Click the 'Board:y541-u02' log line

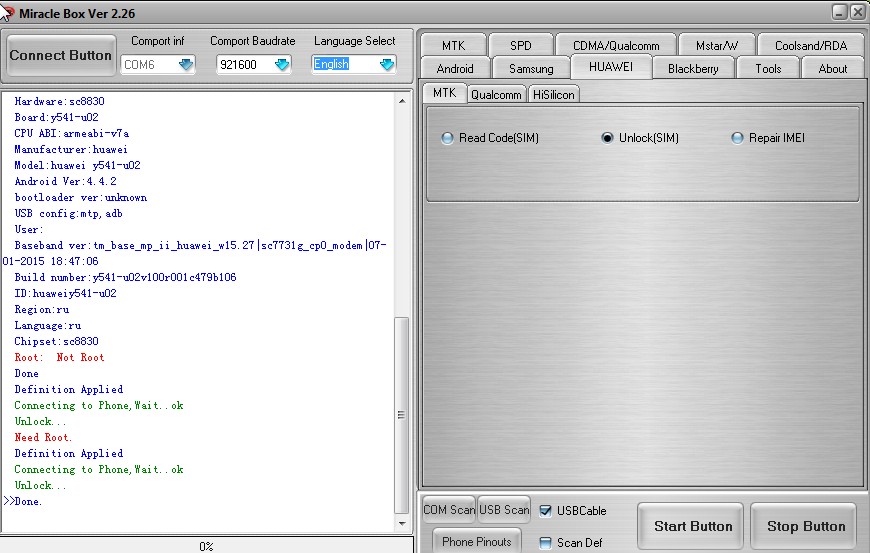click(57, 118)
